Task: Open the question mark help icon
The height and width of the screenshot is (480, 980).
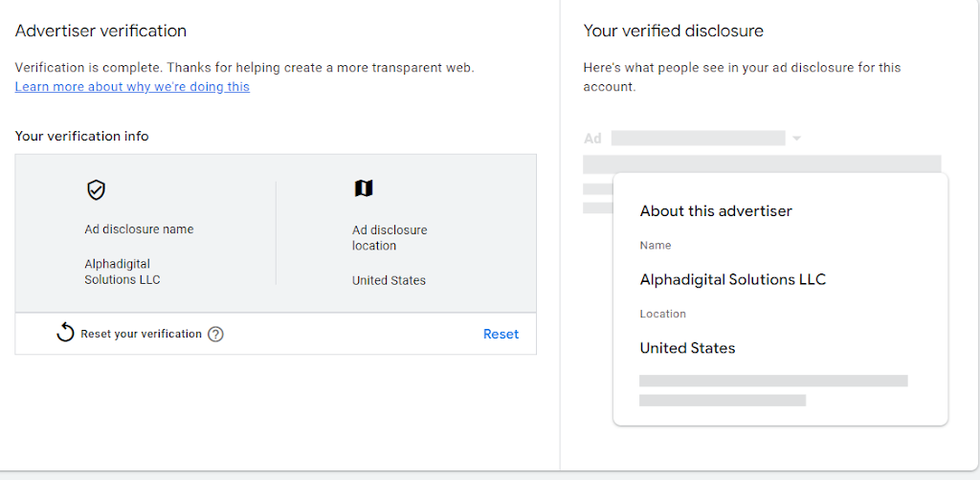Action: (215, 335)
